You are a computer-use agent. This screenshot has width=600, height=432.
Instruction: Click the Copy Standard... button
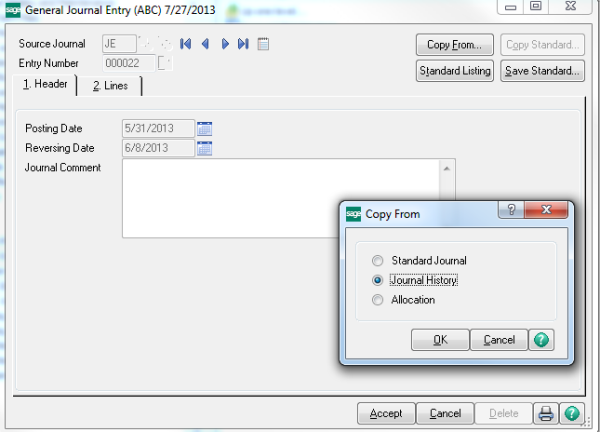(543, 45)
